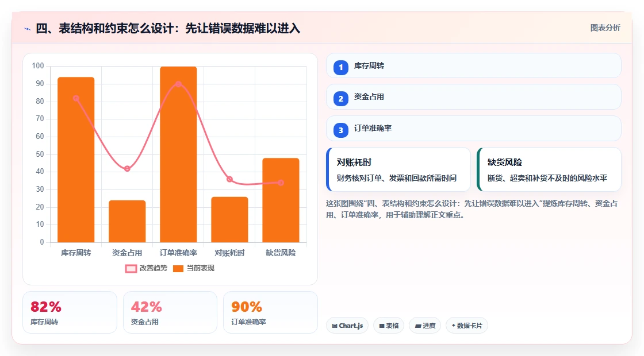This screenshot has width=644, height=356.
Task: Click the 缺货风险 orange bar in chart
Action: tap(281, 200)
